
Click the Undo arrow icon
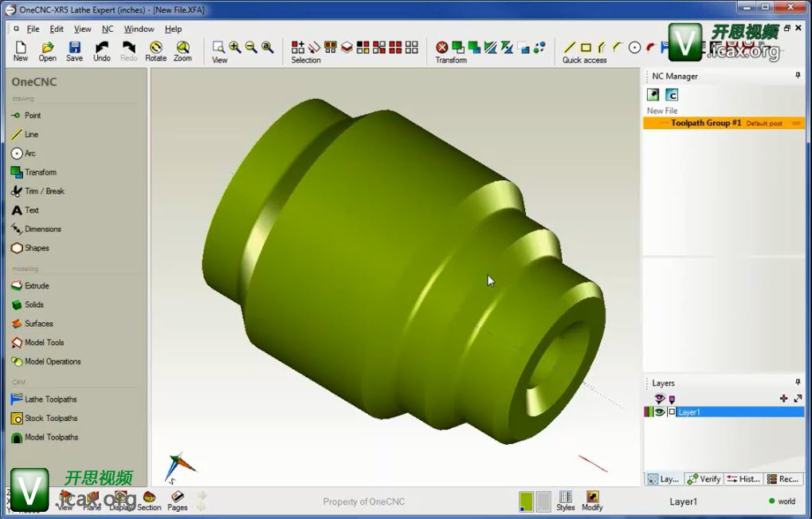click(102, 49)
